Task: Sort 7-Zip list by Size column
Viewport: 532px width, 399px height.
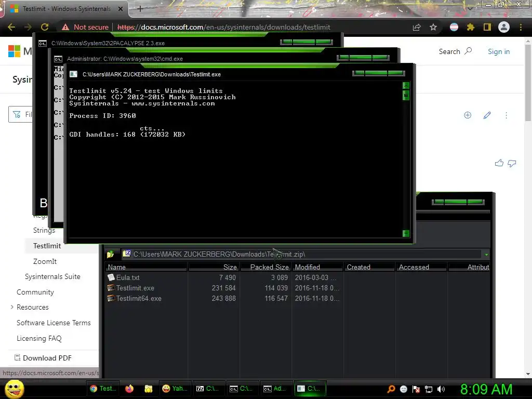Action: click(x=214, y=268)
